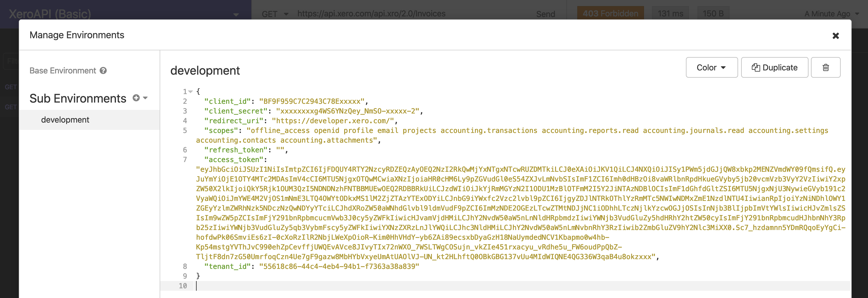868x298 pixels.
Task: Click the access_token key
Action: click(x=234, y=159)
